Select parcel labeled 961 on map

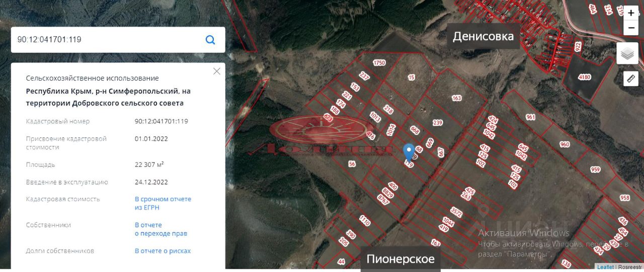click(530, 117)
